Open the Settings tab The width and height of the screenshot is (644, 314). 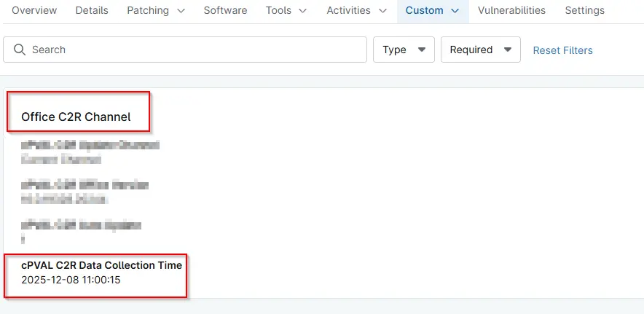pyautogui.click(x=584, y=10)
